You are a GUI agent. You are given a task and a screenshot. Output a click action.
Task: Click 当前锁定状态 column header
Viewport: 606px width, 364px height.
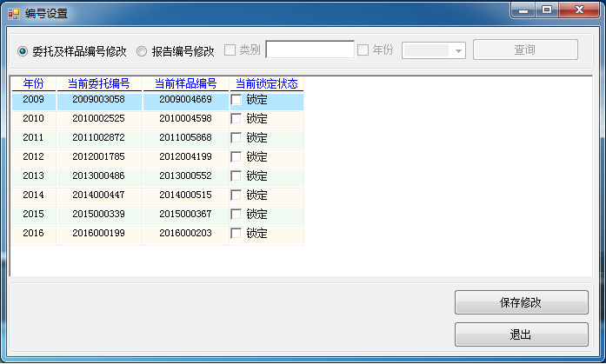(x=266, y=84)
